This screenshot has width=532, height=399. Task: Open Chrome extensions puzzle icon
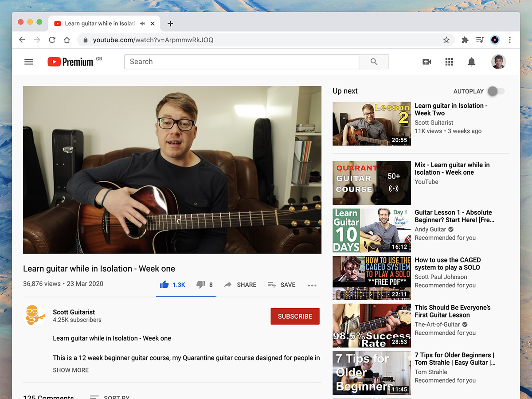465,40
